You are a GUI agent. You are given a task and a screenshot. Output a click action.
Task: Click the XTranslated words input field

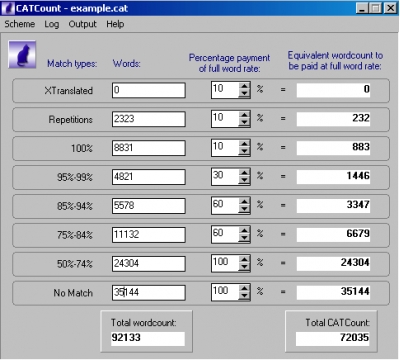pyautogui.click(x=149, y=90)
